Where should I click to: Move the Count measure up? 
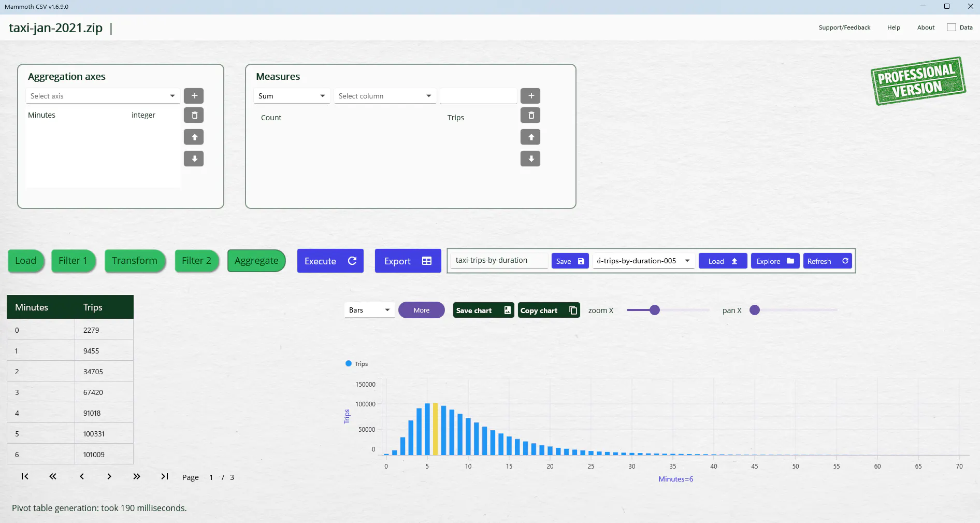530,137
